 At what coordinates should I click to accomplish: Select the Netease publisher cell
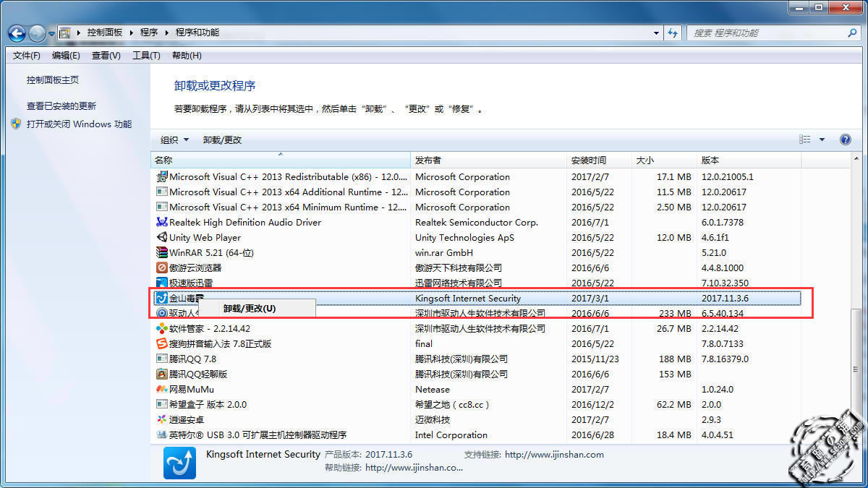(433, 389)
